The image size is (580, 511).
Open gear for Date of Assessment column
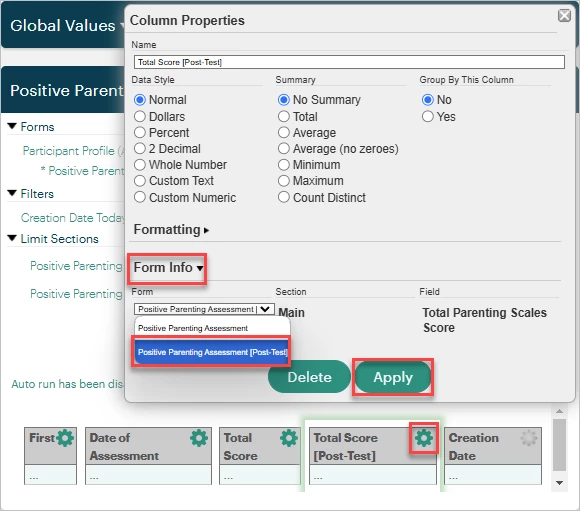[199, 438]
